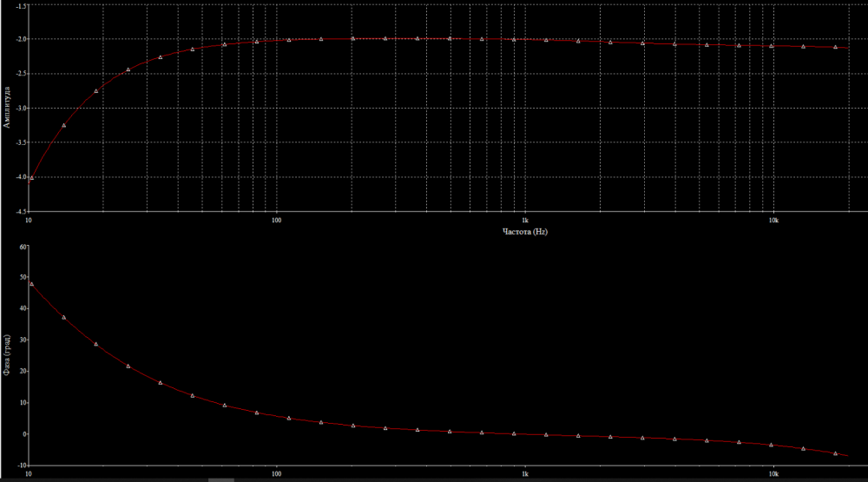Select the phase curve marker near 37 degrees
The image size is (868, 482).
tap(63, 317)
